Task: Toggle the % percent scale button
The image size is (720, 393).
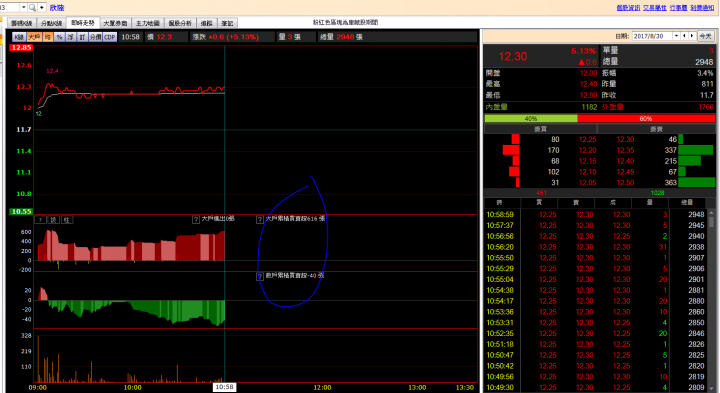Action: [59, 37]
